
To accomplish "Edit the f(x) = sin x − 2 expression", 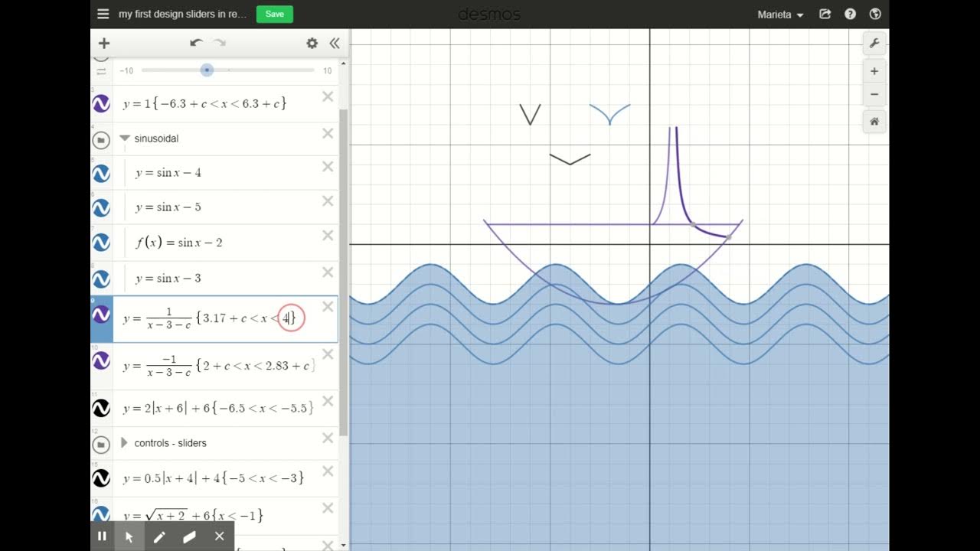I will pos(179,243).
